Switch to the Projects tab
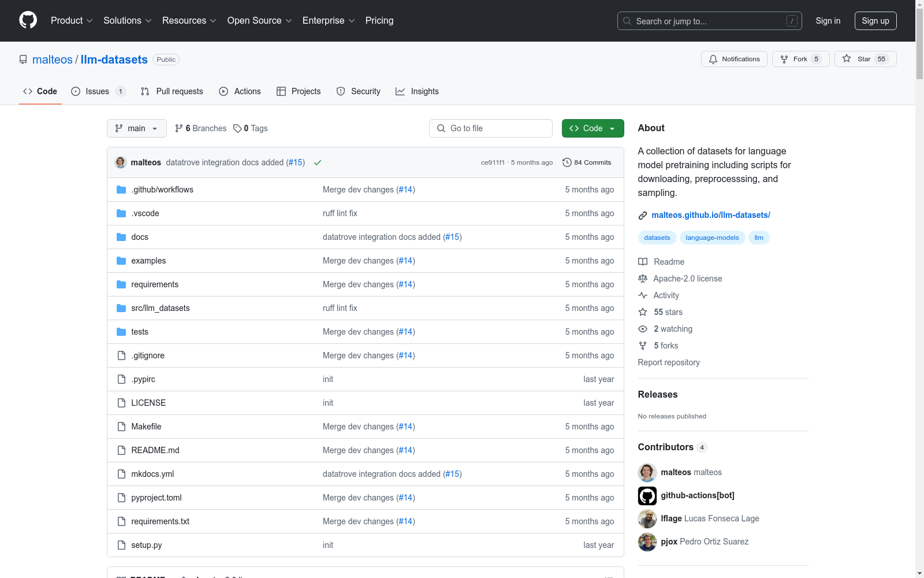The width and height of the screenshot is (924, 578). 299,91
